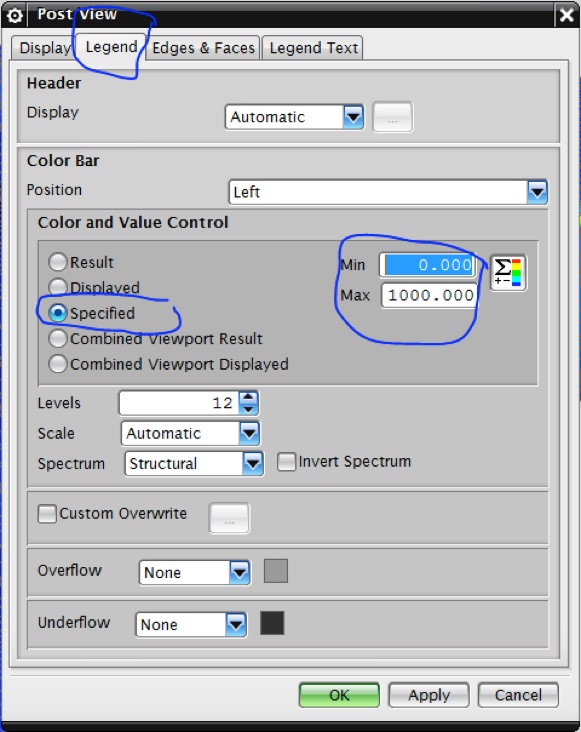Image resolution: width=581 pixels, height=732 pixels.
Task: Click the ellipsis button beside Header Display
Action: point(392,117)
